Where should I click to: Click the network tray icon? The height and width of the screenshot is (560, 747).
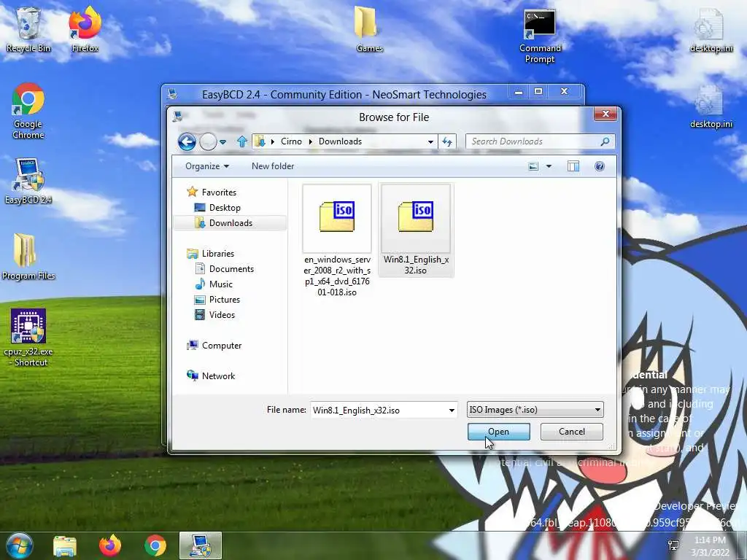click(x=673, y=545)
